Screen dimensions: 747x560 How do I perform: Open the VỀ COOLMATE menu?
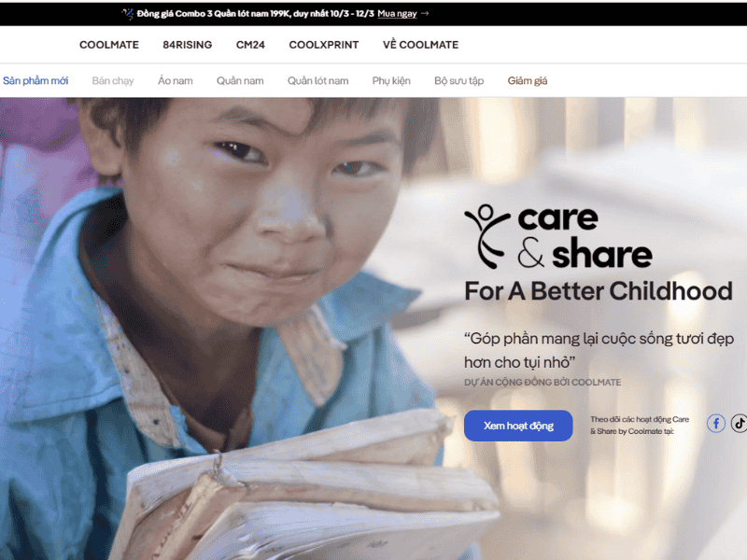click(x=421, y=45)
